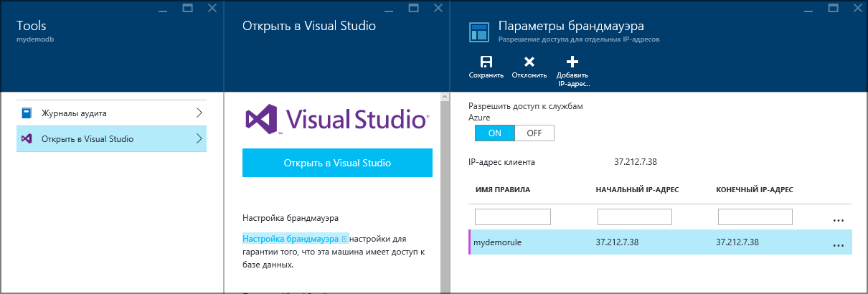Turn OFF Azure services access
Screen dimensions: 868x294
click(534, 133)
